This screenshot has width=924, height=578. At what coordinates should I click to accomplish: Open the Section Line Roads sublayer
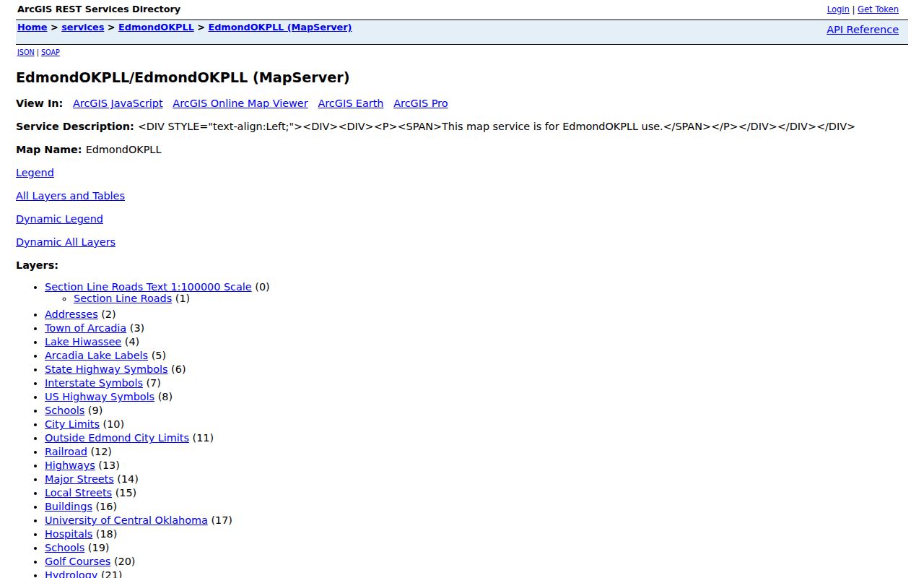click(123, 298)
